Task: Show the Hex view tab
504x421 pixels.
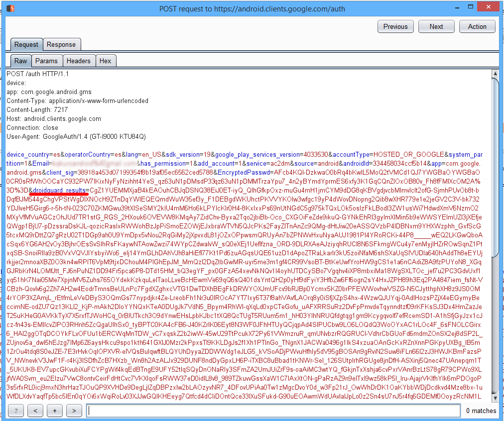Action: [105, 61]
